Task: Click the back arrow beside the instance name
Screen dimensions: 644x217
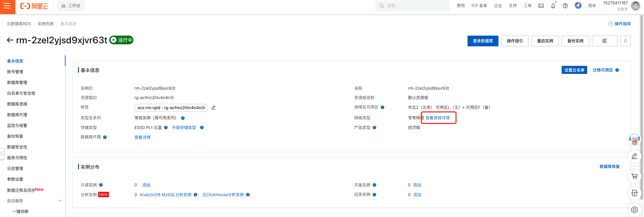Action: [x=10, y=40]
